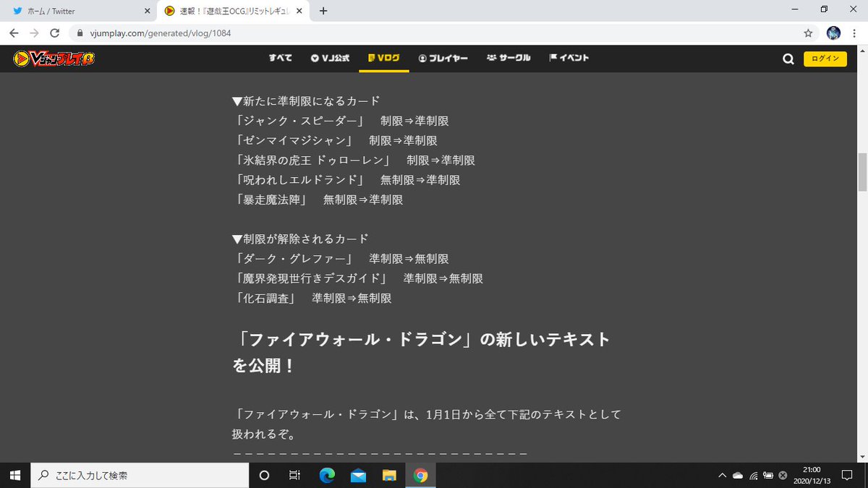Click the 「呪われしエルドランド」 line

point(348,179)
